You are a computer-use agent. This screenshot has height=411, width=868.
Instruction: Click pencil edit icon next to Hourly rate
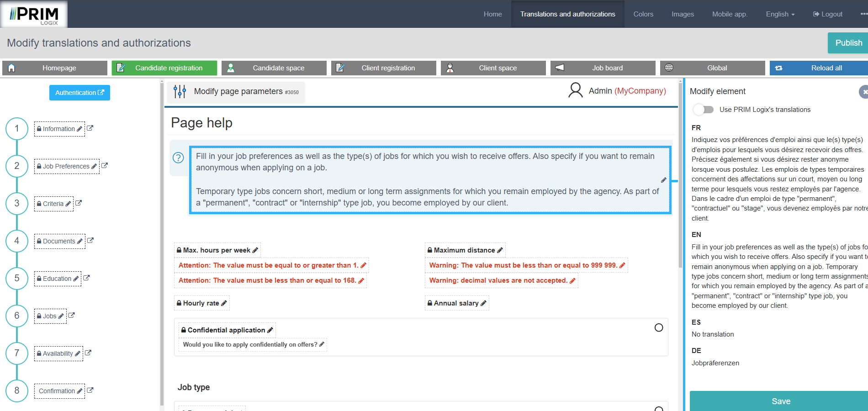pos(224,303)
